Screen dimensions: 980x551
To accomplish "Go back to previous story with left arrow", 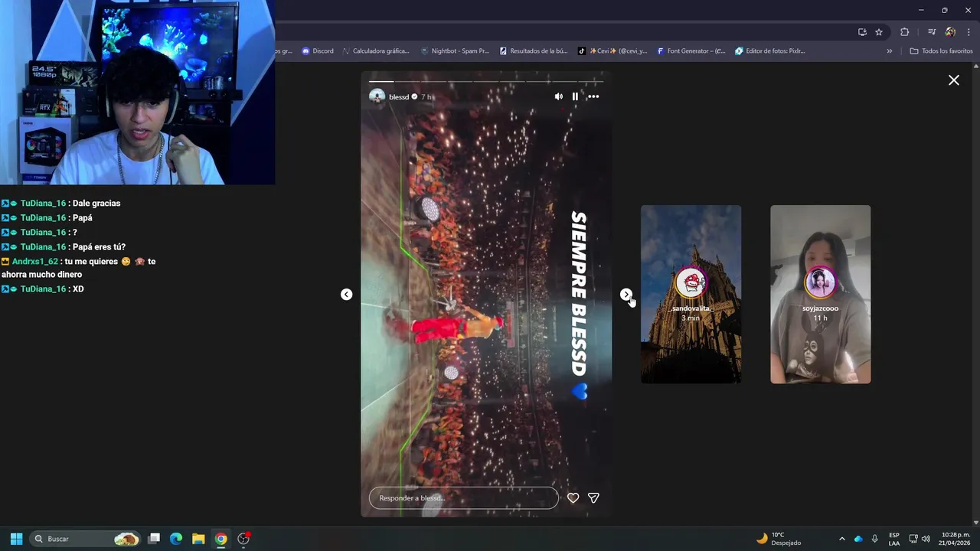I will point(346,295).
